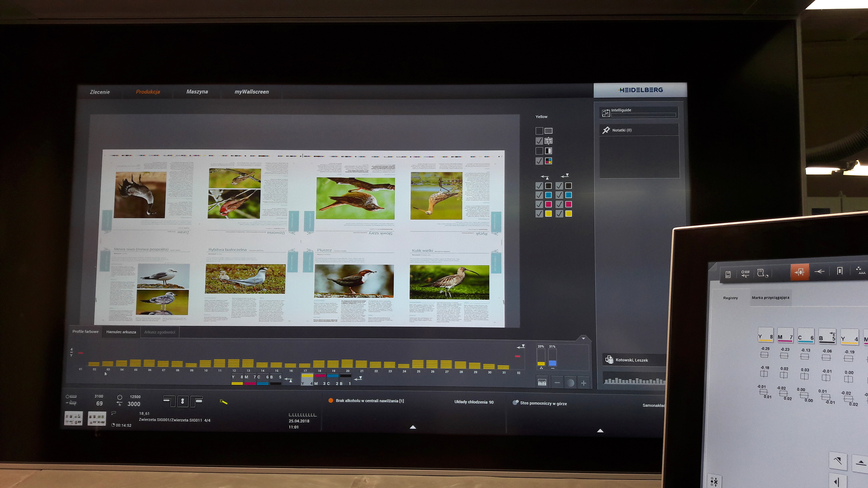This screenshot has height=488, width=868.
Task: Collapse ink panel with the down-arrow tab
Action: coord(583,338)
